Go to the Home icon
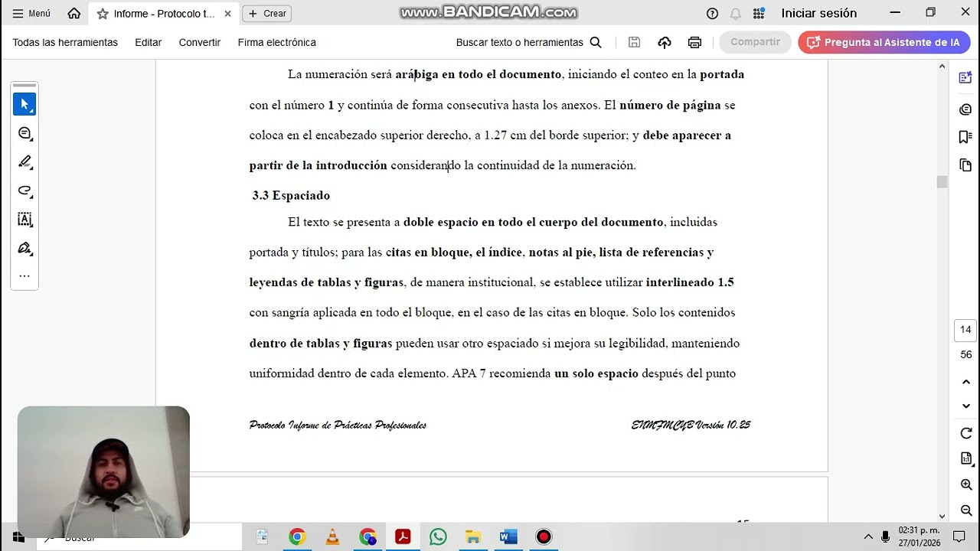Viewport: 980px width, 551px height. (74, 14)
